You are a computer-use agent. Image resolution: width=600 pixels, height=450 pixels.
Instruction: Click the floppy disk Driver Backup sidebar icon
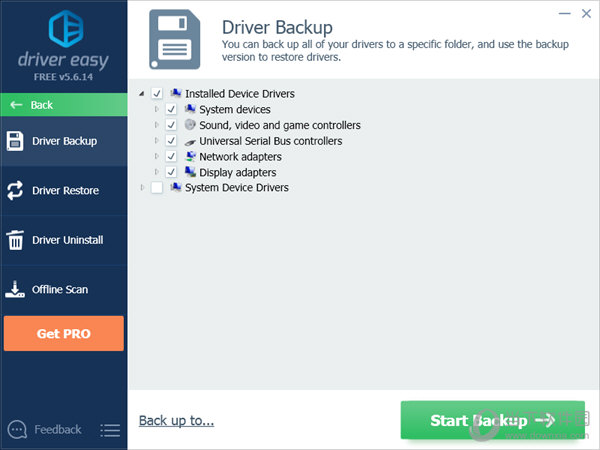tap(15, 141)
